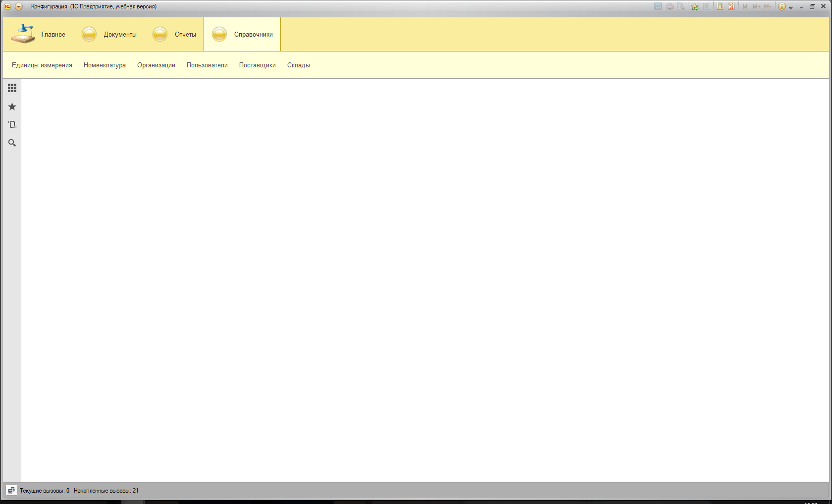Open the Calculator icon

tap(720, 6)
